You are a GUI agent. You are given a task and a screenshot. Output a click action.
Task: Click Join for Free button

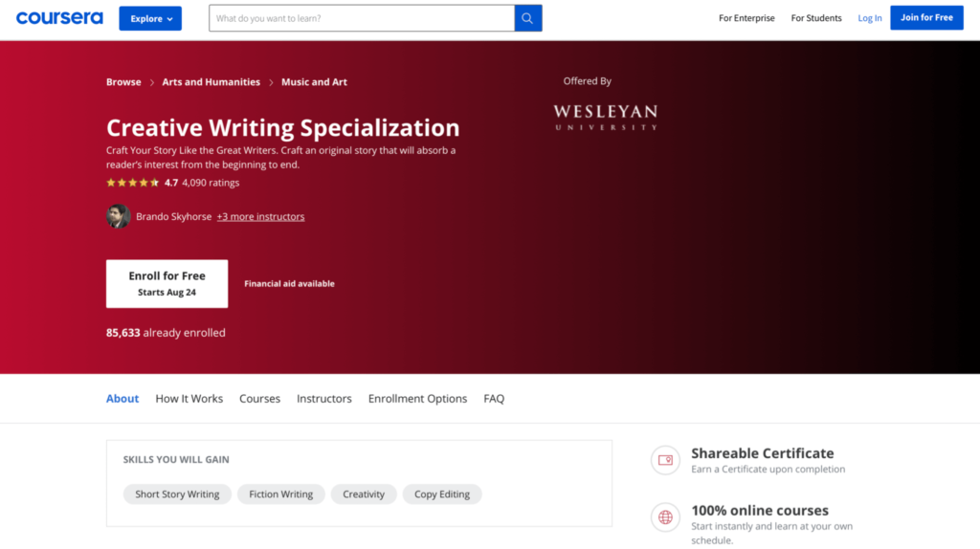[x=926, y=17]
